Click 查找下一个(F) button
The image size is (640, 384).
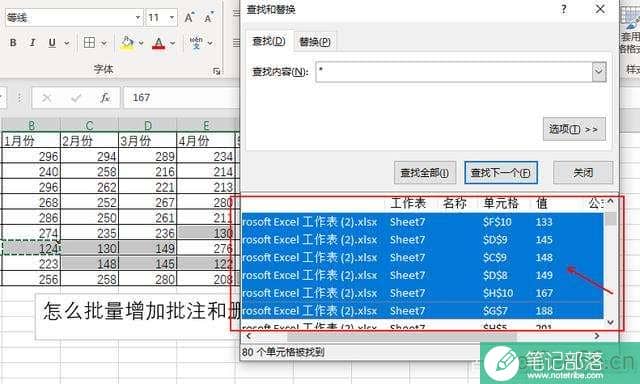click(501, 173)
